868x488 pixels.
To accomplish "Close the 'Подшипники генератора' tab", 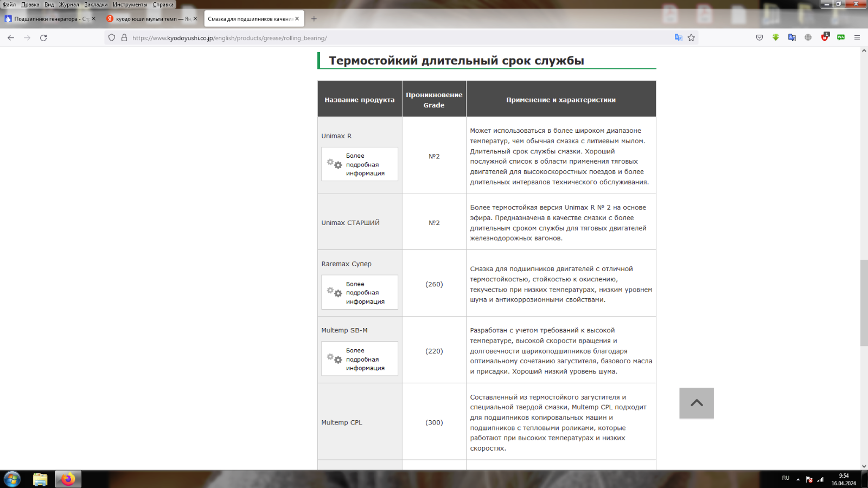I will (93, 19).
